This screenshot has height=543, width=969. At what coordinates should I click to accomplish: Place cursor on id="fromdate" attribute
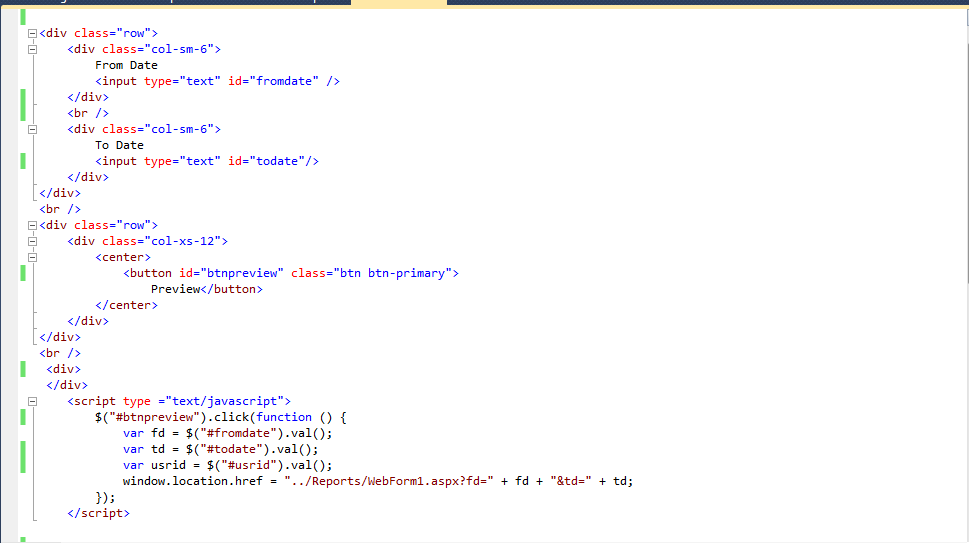click(273, 81)
